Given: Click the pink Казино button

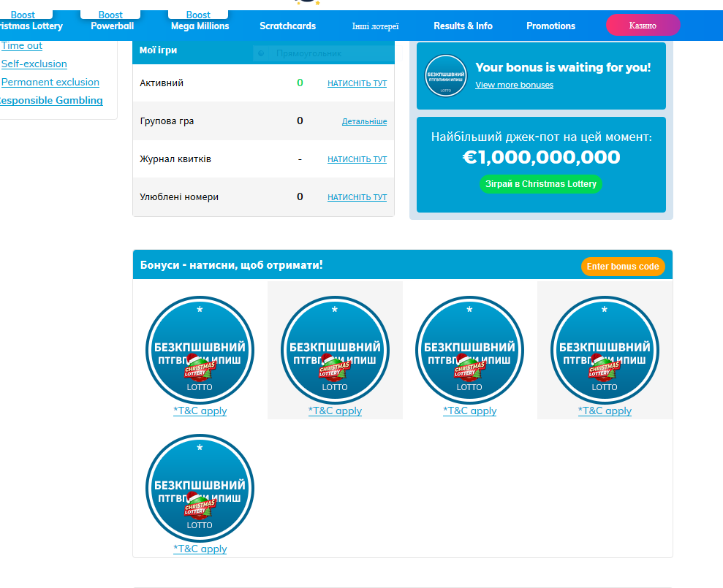Looking at the screenshot, I should (x=643, y=26).
